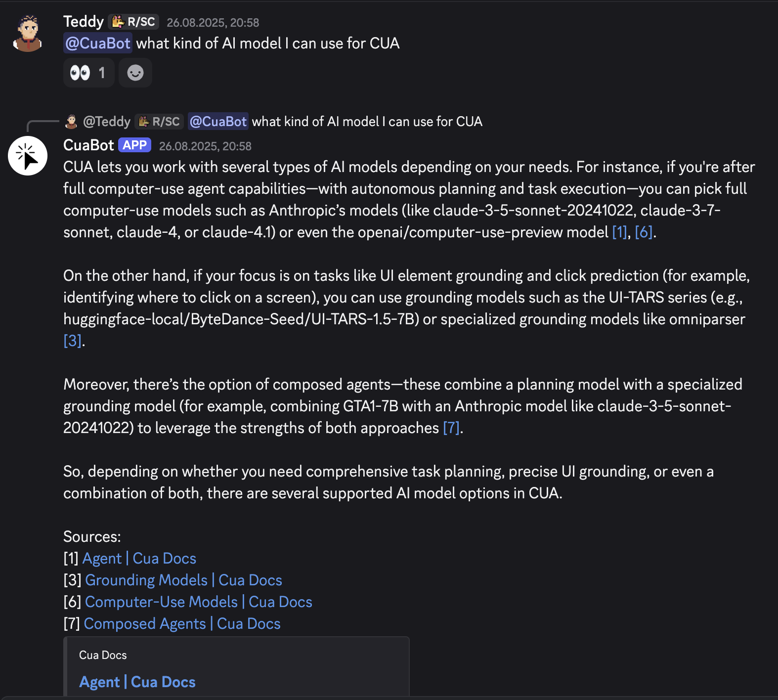This screenshot has width=778, height=700.
Task: Open Computer-Use Models | Cua Docs source link
Action: [x=198, y=602]
